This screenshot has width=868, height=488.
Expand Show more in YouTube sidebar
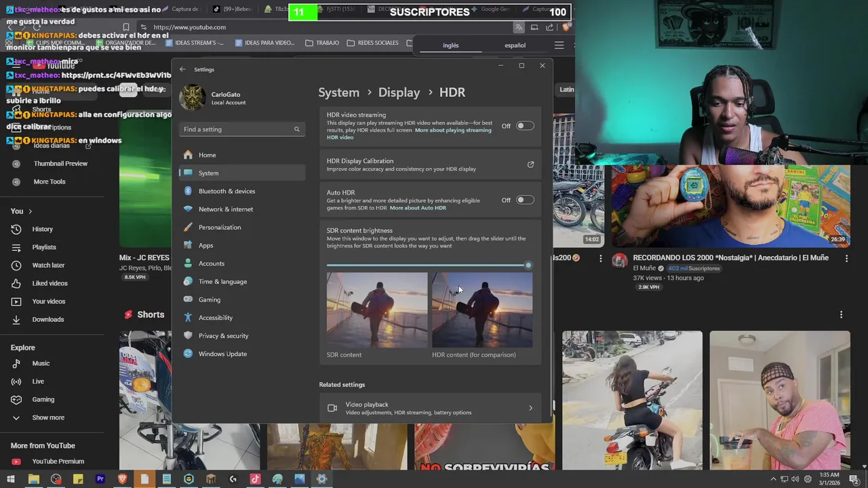point(47,418)
